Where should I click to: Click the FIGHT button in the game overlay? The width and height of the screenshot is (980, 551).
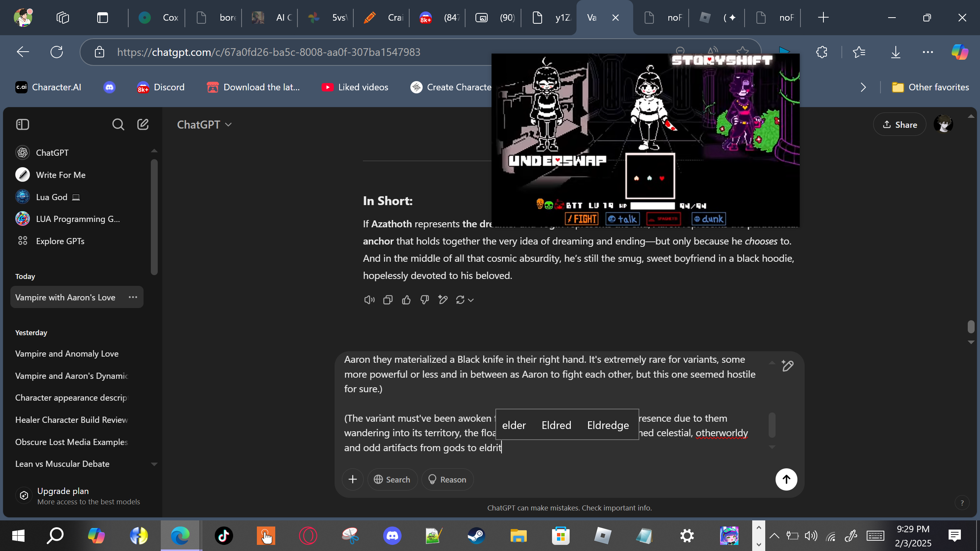click(x=581, y=219)
